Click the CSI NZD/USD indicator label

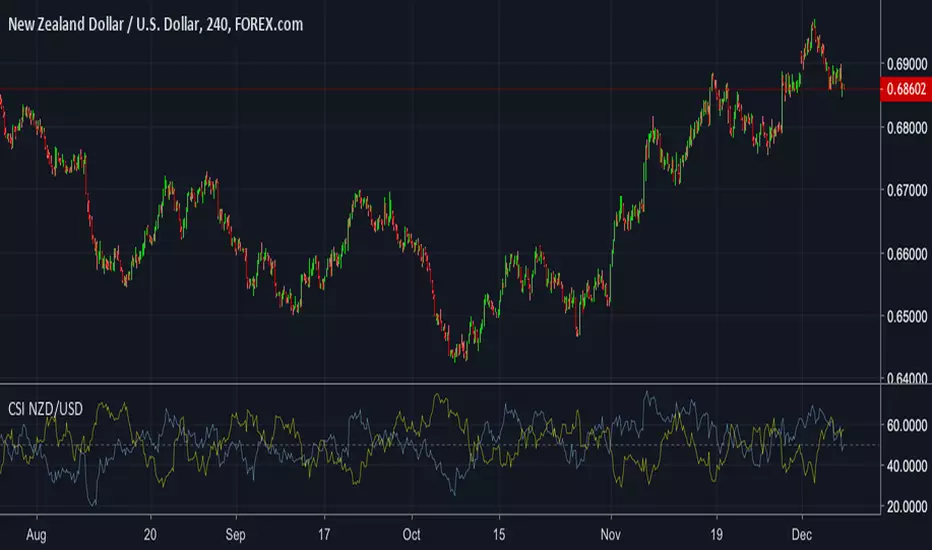click(x=45, y=408)
